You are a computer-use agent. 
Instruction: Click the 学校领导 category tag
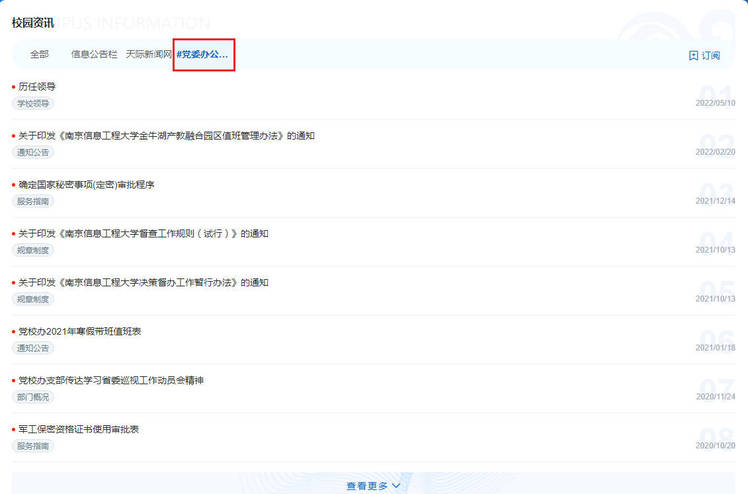pos(33,103)
